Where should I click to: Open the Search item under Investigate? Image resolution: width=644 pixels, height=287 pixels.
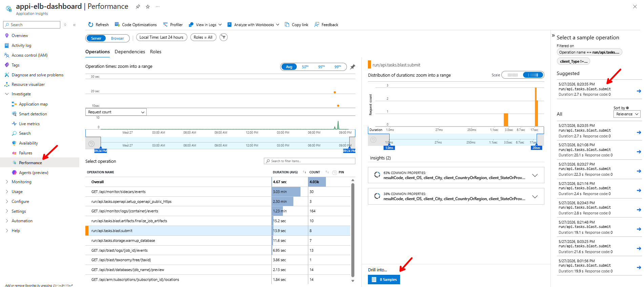(25, 133)
